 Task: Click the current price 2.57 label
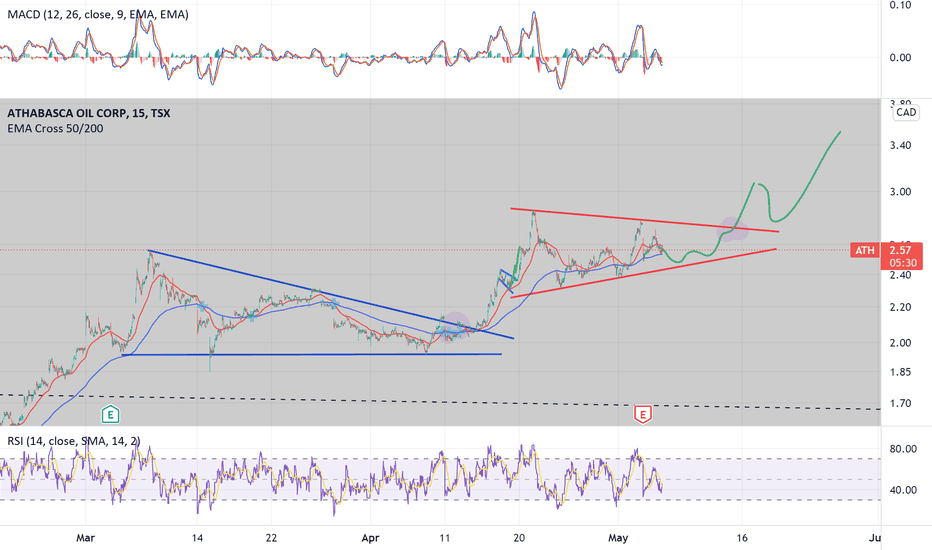point(901,250)
